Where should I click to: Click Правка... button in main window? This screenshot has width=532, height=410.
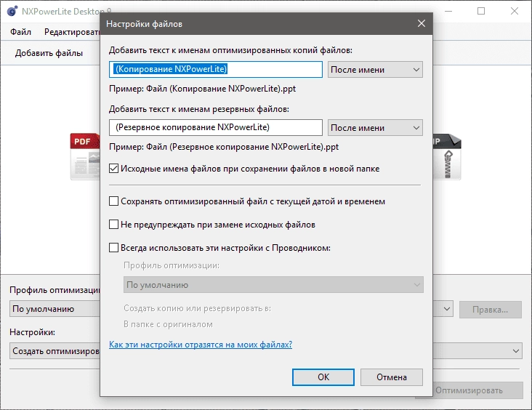[x=491, y=310]
